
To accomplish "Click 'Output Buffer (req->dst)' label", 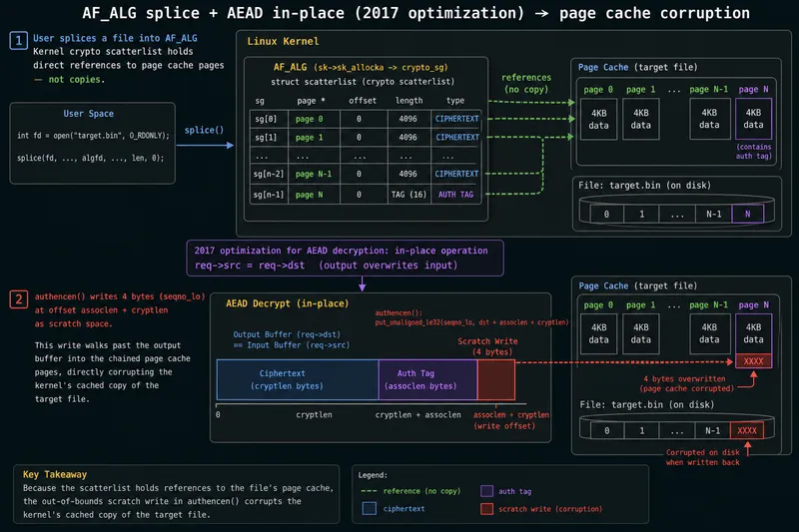I will pos(287,334).
